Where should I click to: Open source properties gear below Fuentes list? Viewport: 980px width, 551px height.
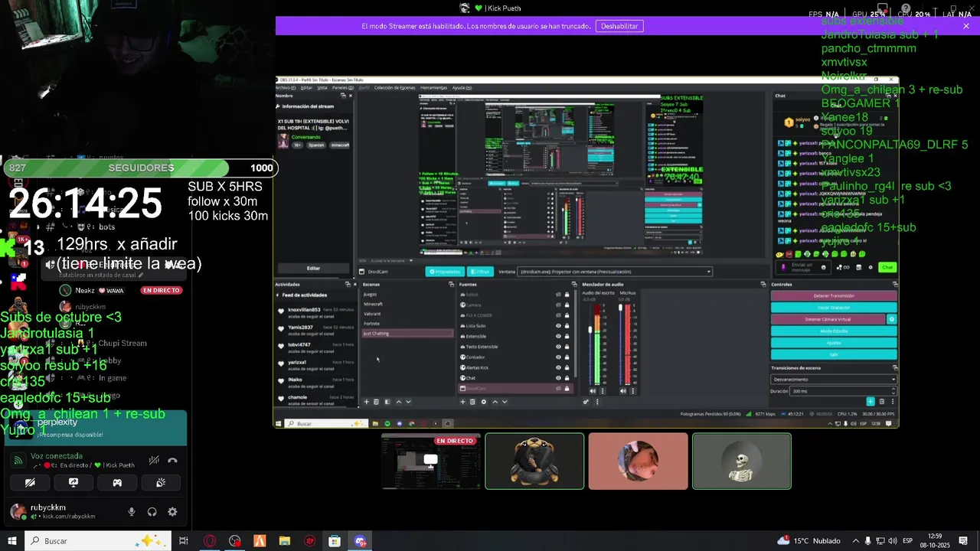[x=483, y=402]
